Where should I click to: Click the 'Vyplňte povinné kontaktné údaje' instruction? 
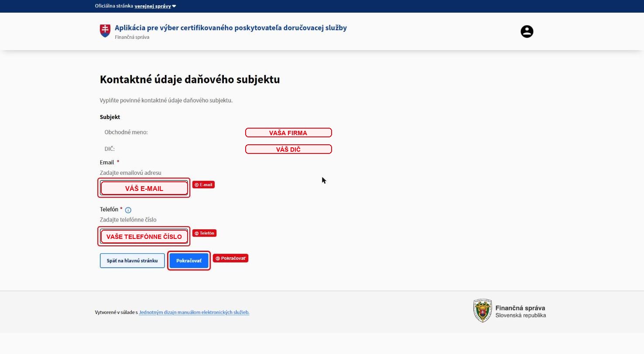pos(166,100)
